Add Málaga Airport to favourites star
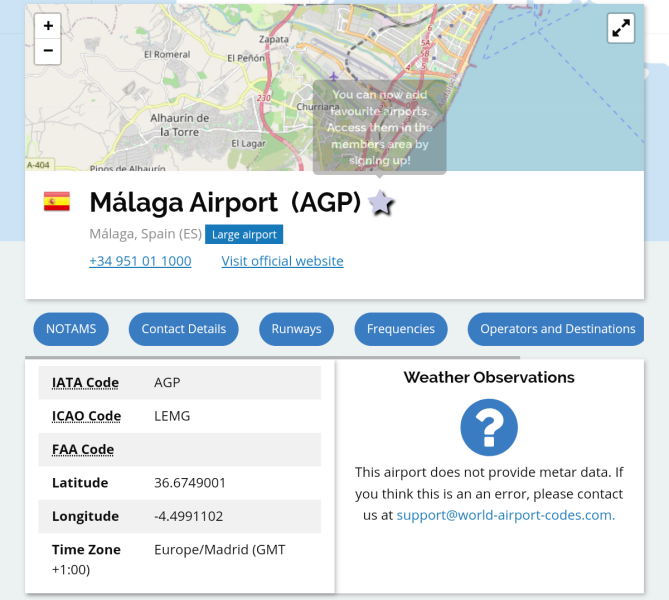Screen dimensions: 669x600 click(381, 203)
